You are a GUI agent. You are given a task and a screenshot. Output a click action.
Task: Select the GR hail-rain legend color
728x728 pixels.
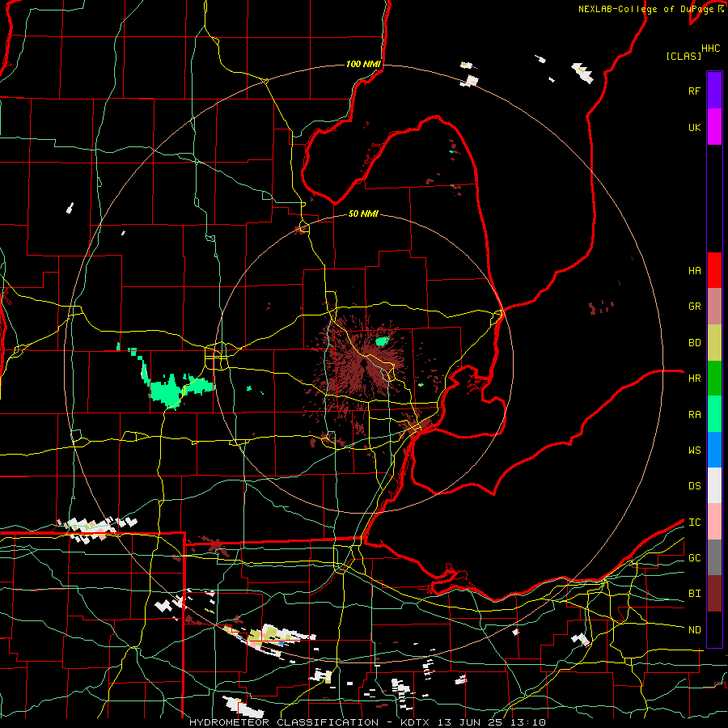pyautogui.click(x=714, y=307)
